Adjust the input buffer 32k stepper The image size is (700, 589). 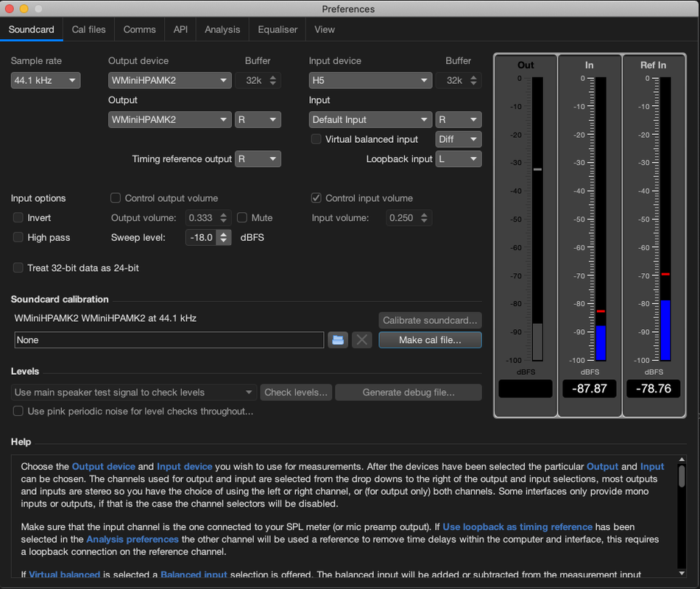coord(473,80)
